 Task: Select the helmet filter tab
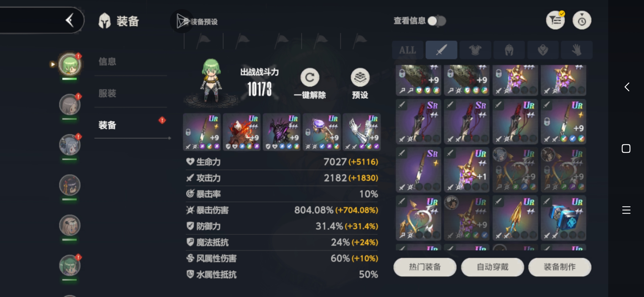[x=509, y=50]
